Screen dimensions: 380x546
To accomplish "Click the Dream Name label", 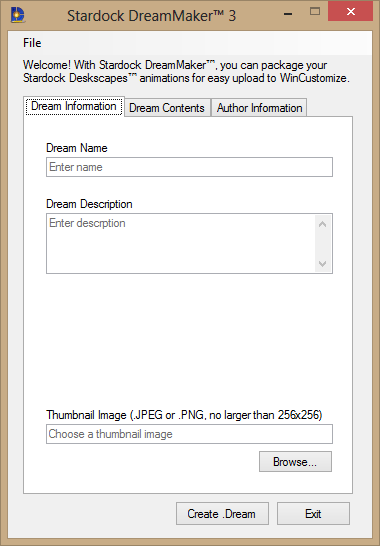I will pyautogui.click(x=77, y=148).
